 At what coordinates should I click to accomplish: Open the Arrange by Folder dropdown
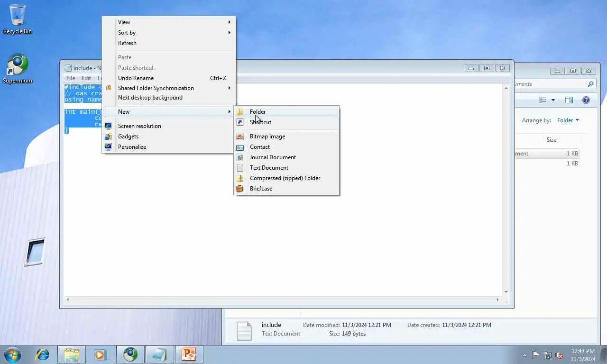pyautogui.click(x=568, y=120)
